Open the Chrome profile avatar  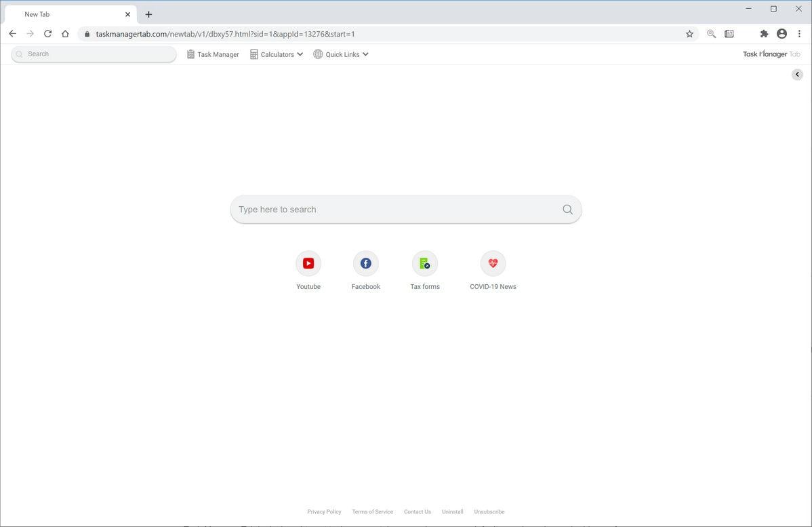782,34
